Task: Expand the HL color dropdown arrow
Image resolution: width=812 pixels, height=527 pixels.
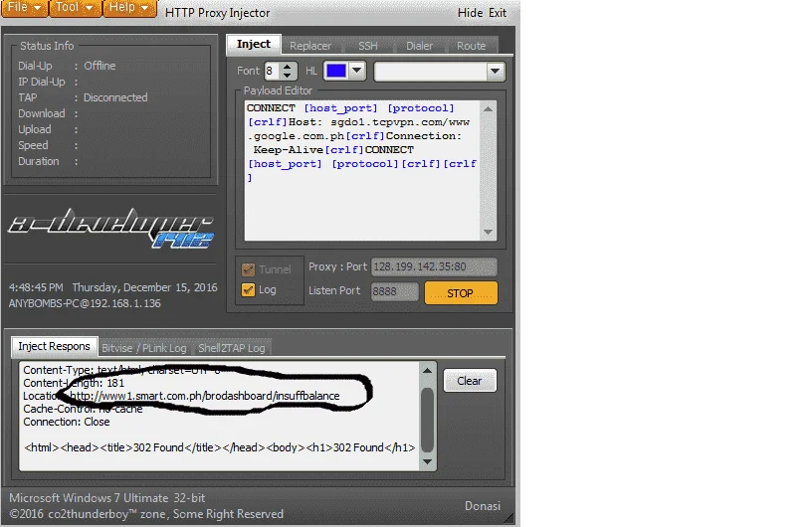Action: click(357, 71)
